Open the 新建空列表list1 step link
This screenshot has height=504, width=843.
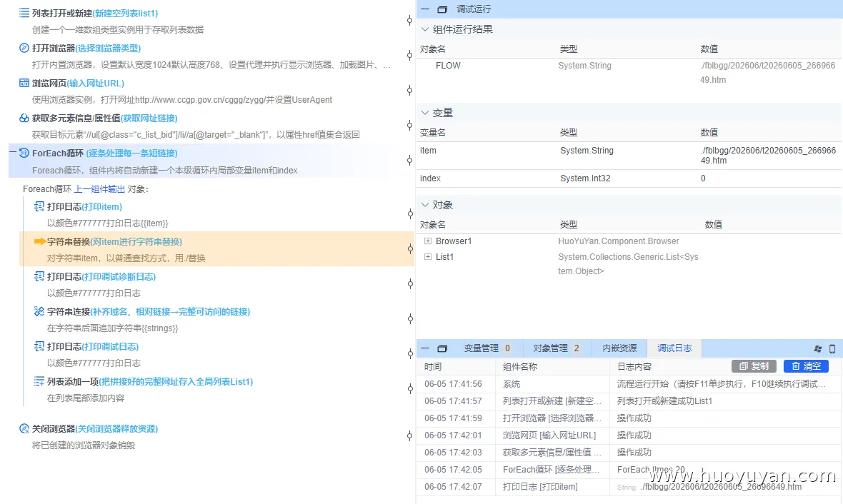125,13
